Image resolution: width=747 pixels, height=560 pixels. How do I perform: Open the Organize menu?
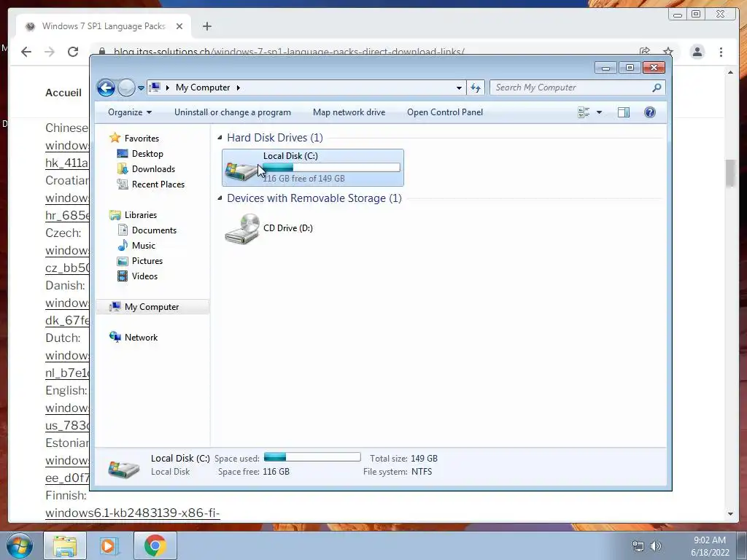[130, 112]
